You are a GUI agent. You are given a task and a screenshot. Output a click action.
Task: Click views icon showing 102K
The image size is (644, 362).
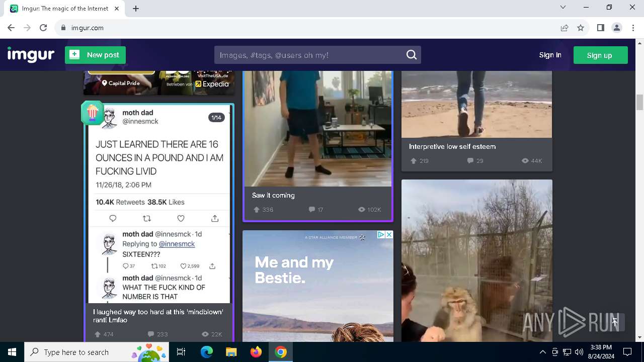361,210
